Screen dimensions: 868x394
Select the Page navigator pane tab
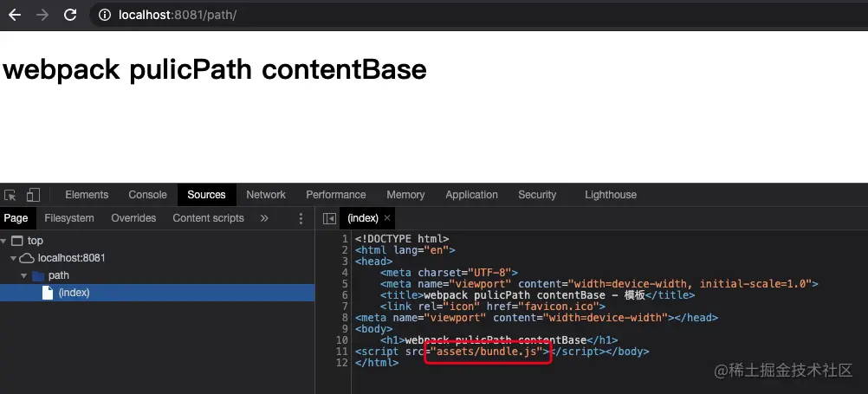[x=16, y=218]
